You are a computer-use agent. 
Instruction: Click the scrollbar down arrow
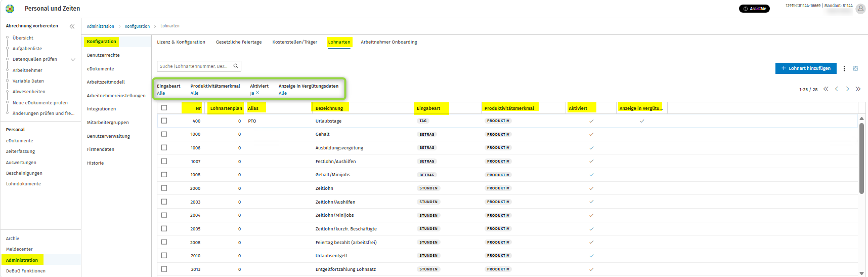(861, 273)
